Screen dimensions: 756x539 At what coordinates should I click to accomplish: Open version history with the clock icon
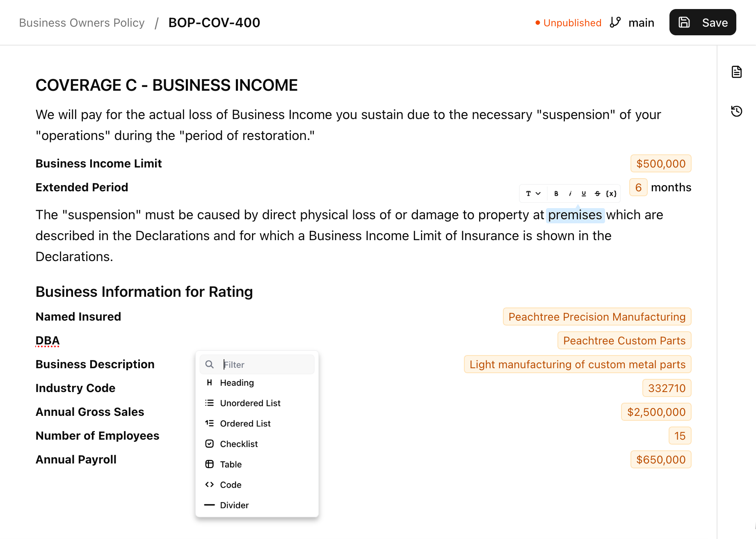tap(736, 111)
